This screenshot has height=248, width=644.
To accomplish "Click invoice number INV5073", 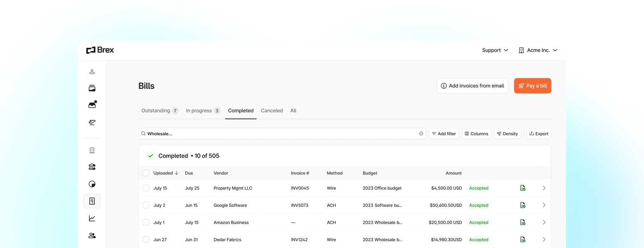I will pyautogui.click(x=300, y=205).
